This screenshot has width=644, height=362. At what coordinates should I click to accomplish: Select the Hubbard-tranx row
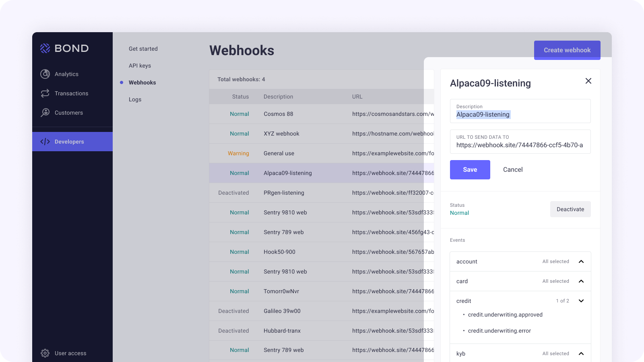point(322,331)
